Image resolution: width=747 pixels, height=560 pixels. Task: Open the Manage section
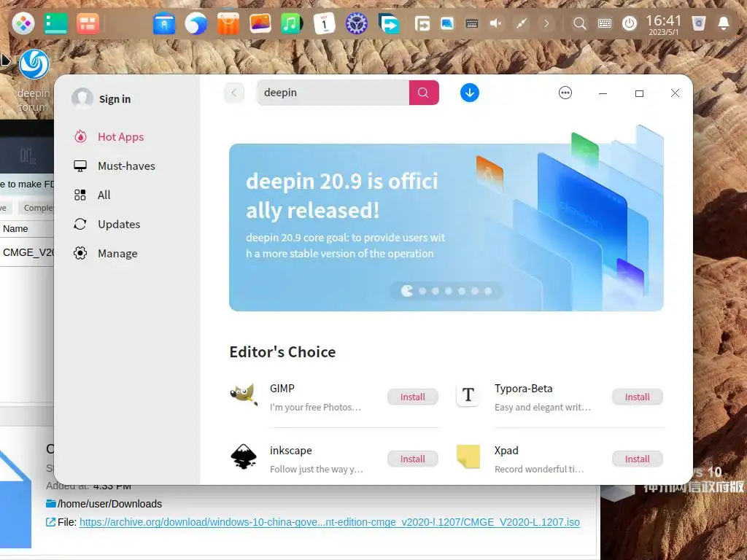[117, 253]
